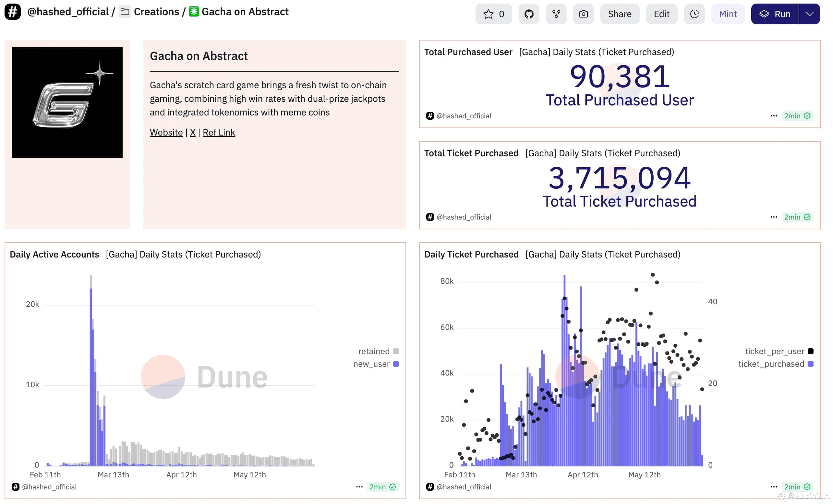The image size is (833, 504).
Task: Take a screenshot with camera icon
Action: click(x=583, y=14)
